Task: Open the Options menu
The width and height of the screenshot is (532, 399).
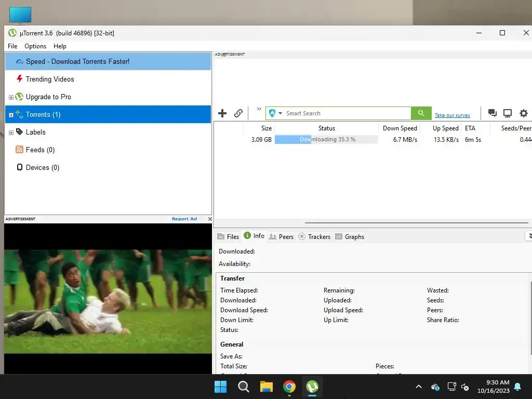Action: [x=35, y=46]
